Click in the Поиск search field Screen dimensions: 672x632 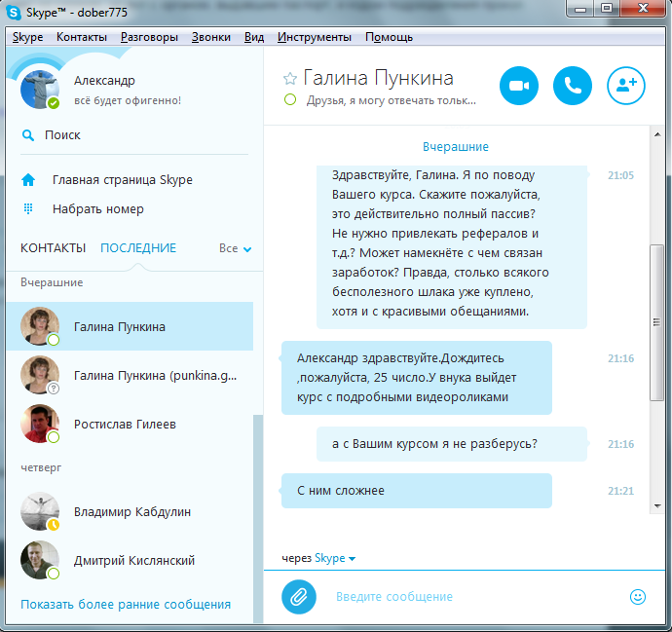tap(134, 135)
